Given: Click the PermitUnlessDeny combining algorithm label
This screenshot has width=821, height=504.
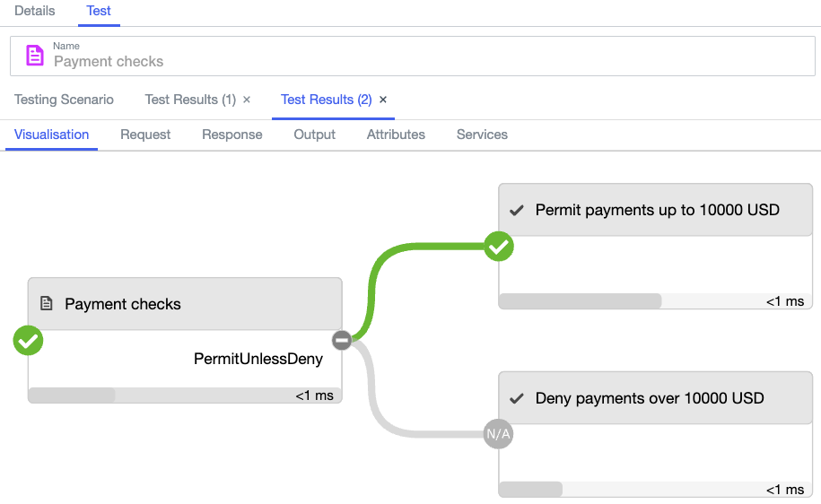Looking at the screenshot, I should 258,359.
